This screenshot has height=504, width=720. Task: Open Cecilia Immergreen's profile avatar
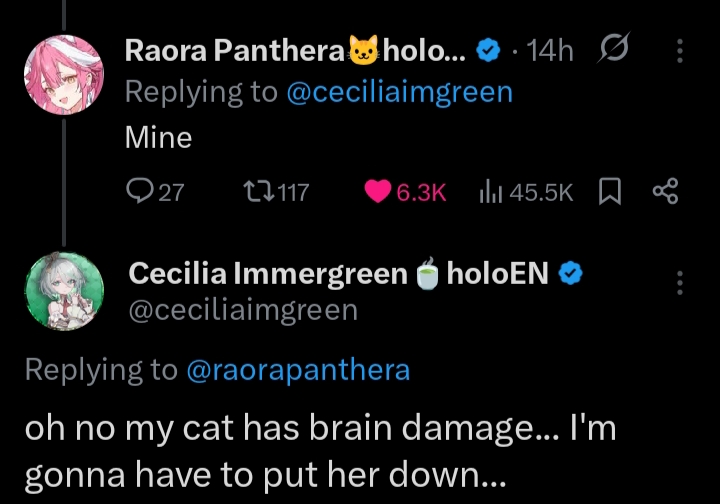pyautogui.click(x=64, y=289)
